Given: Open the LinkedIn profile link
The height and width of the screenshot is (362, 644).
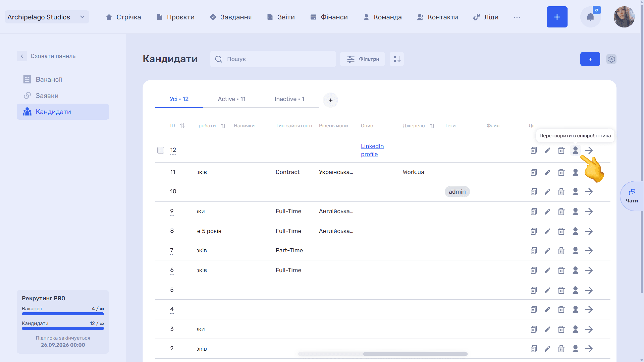Looking at the screenshot, I should point(372,150).
